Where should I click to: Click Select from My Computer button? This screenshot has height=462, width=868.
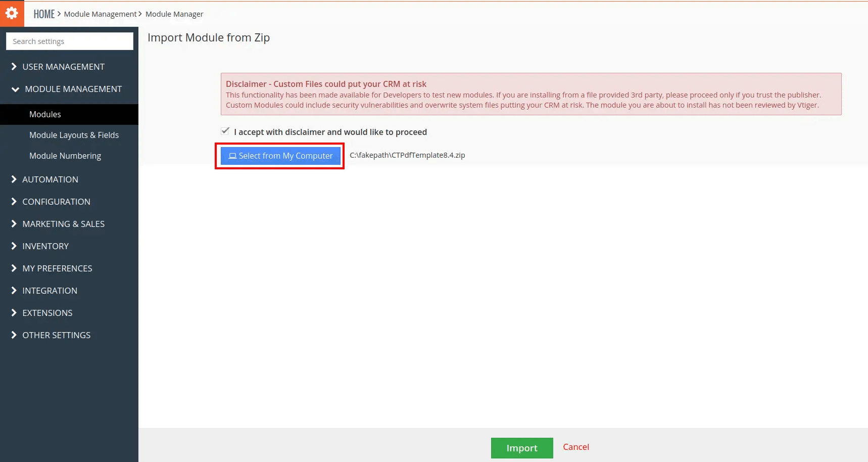click(x=280, y=156)
